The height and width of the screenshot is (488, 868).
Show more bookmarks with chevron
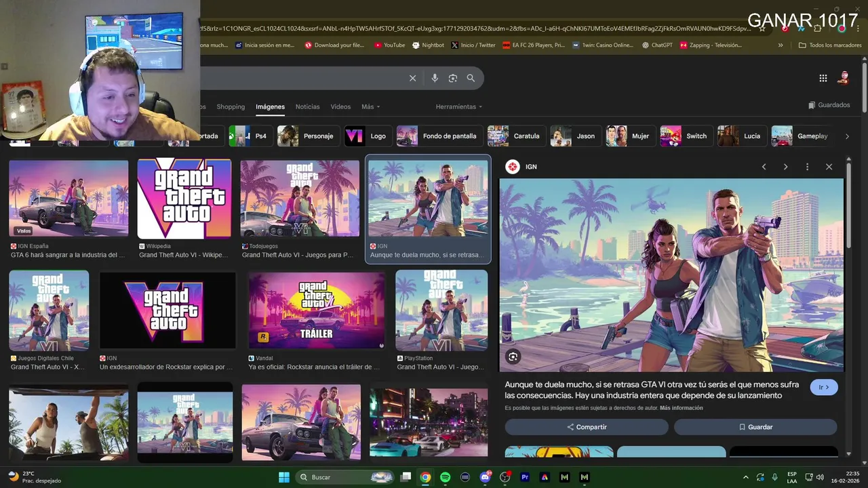click(x=781, y=45)
